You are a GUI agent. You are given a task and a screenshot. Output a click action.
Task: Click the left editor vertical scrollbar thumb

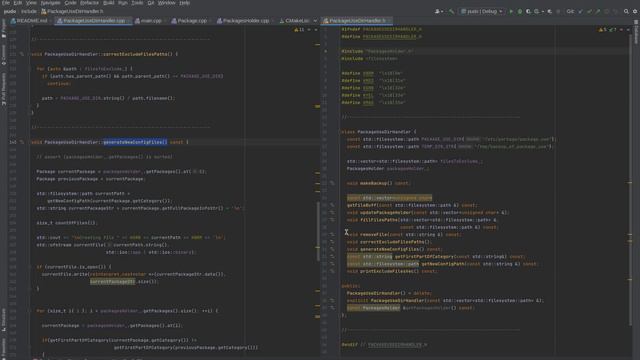tap(318, 231)
